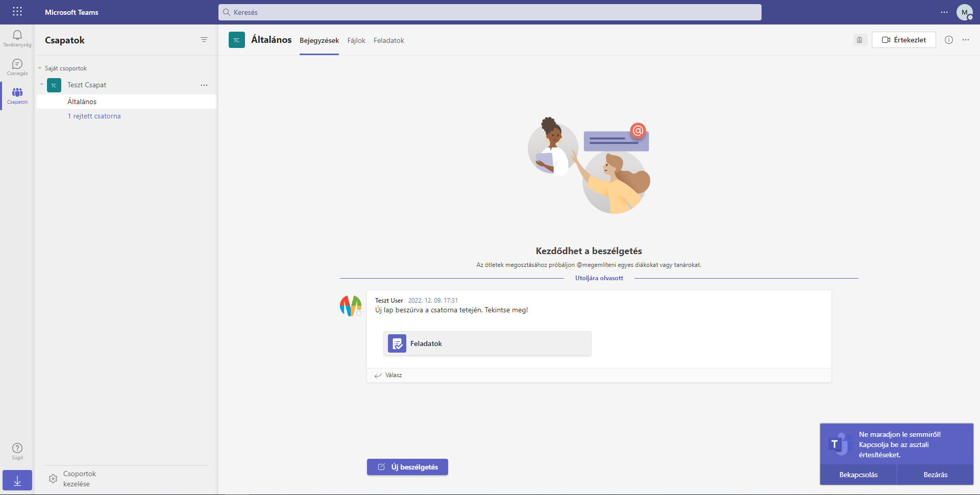Switch to the Fájlok tab
Viewport: 980px width, 495px height.
(x=356, y=40)
